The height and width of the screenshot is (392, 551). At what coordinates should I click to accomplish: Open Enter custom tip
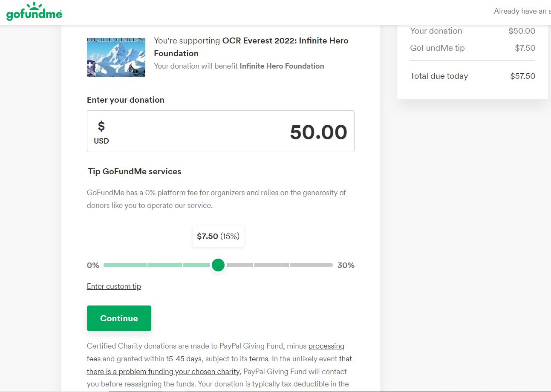click(114, 286)
